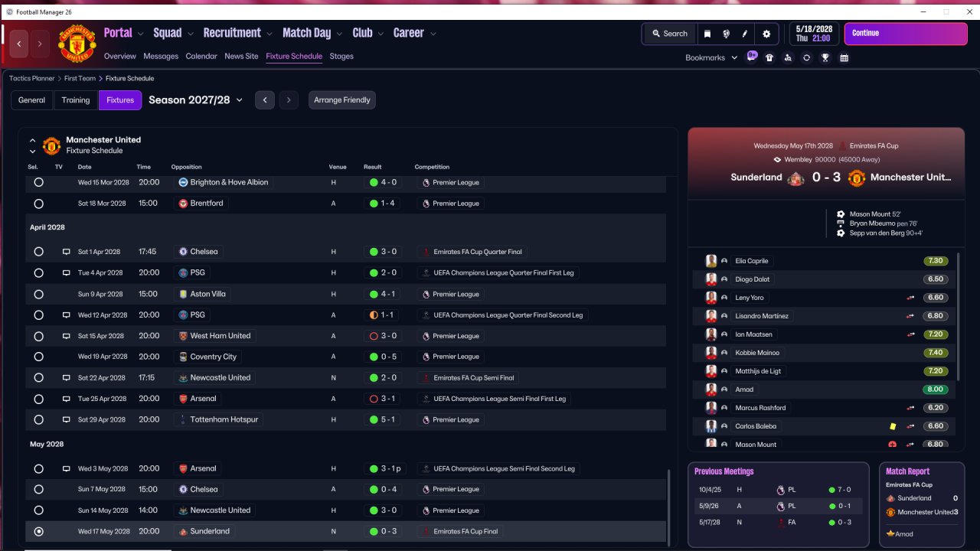This screenshot has height=551, width=980.
Task: Select the Aston Villa fixture radio button
Action: (38, 294)
